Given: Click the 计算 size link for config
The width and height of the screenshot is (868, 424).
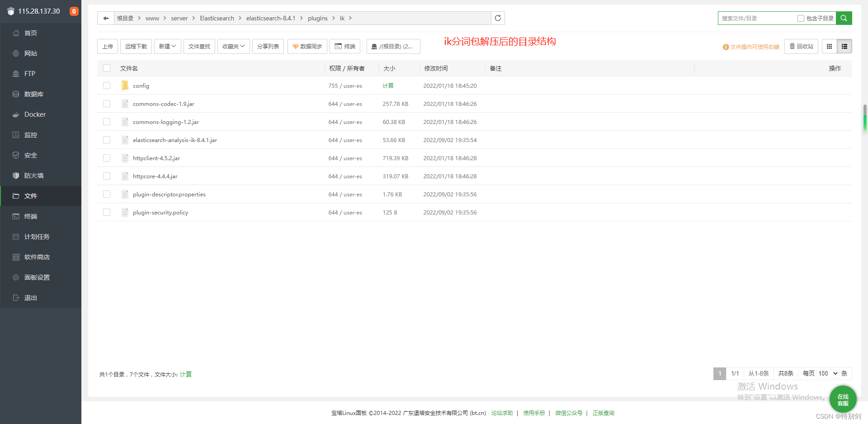Looking at the screenshot, I should pos(388,86).
